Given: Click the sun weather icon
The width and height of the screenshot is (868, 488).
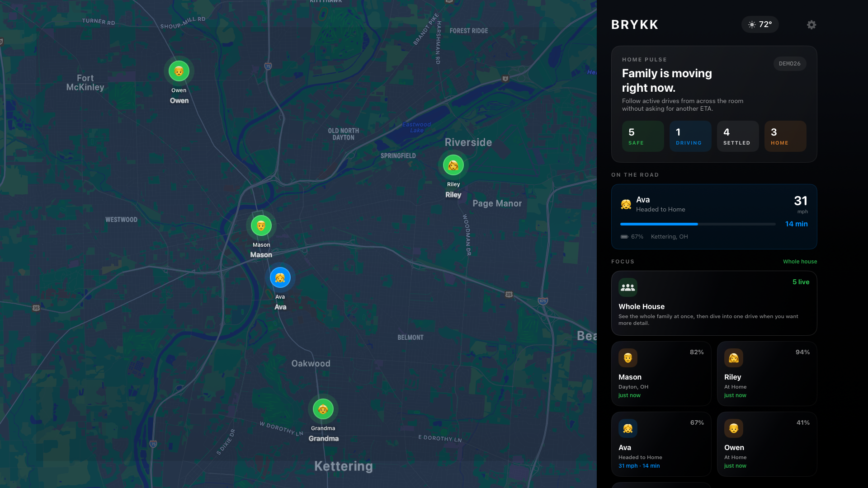Looking at the screenshot, I should [752, 25].
